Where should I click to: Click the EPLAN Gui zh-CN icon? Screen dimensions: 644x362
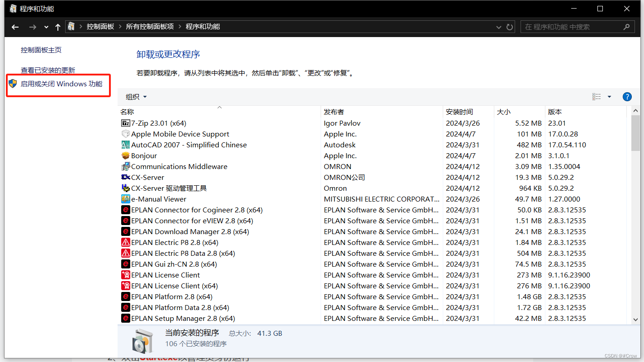(x=126, y=264)
